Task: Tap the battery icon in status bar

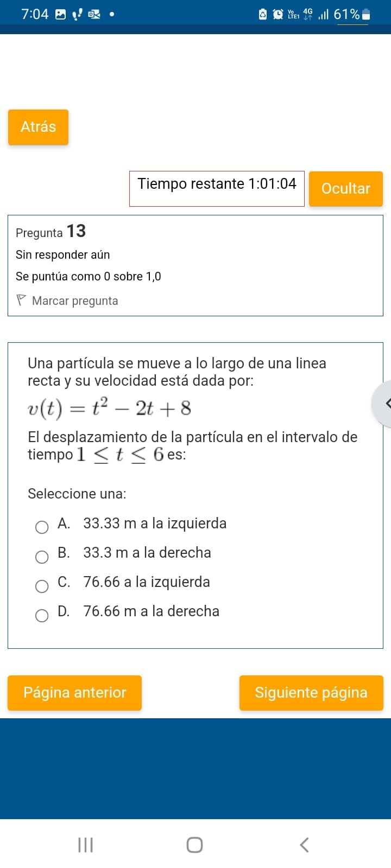Action: (366, 15)
